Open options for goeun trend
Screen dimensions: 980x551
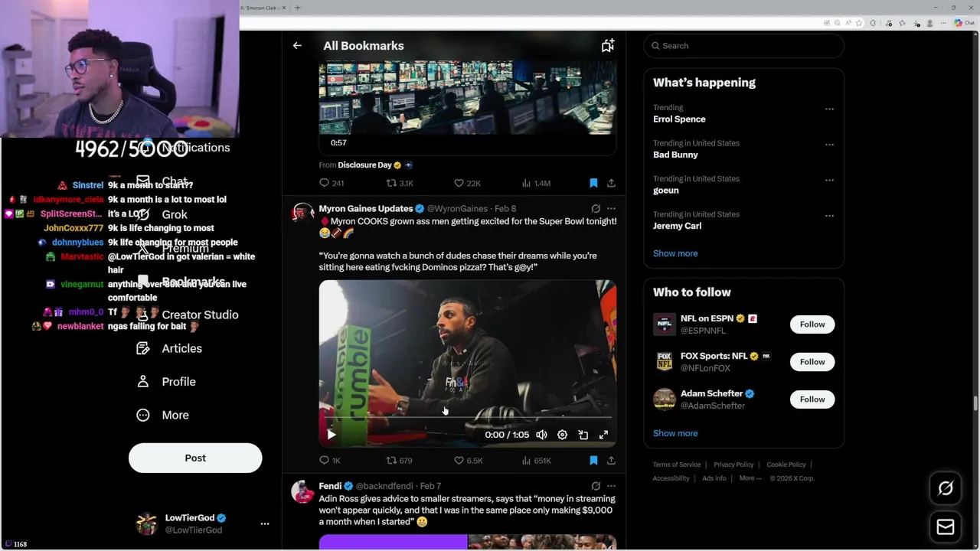coord(829,180)
